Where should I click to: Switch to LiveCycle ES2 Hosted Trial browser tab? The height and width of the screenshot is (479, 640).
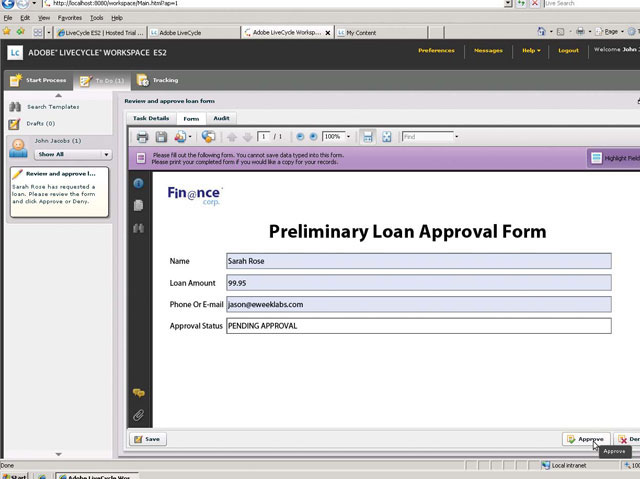[100, 33]
